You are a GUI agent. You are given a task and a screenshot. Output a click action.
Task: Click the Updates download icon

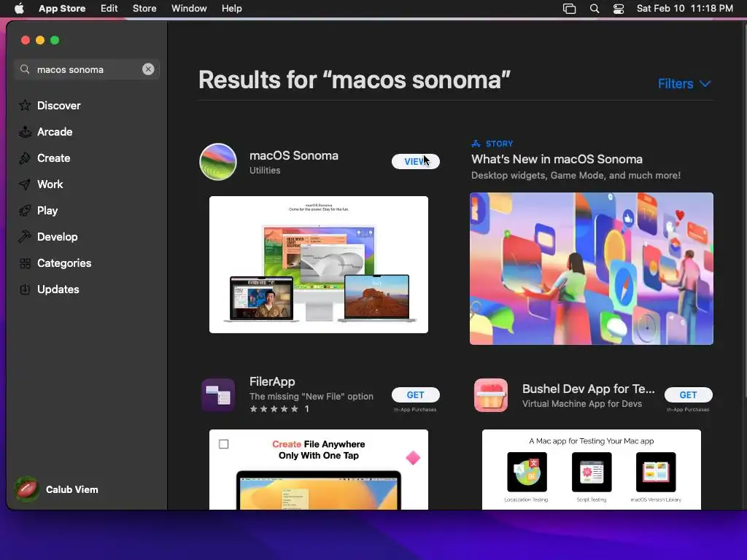pyautogui.click(x=25, y=289)
